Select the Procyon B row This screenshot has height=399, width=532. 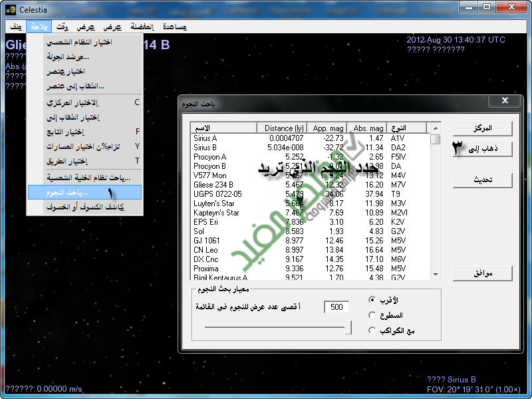coord(310,166)
